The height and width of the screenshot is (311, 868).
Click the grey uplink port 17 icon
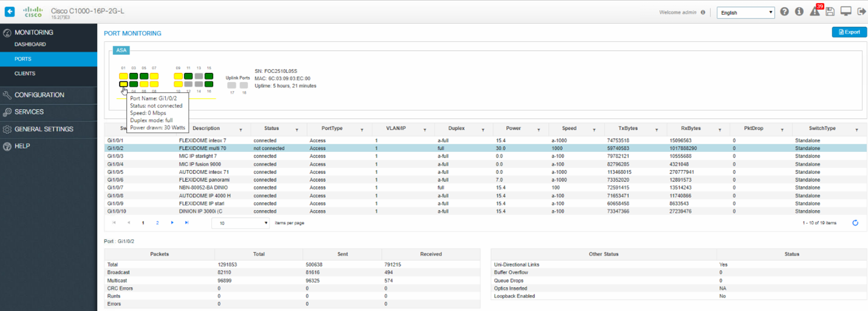point(232,86)
